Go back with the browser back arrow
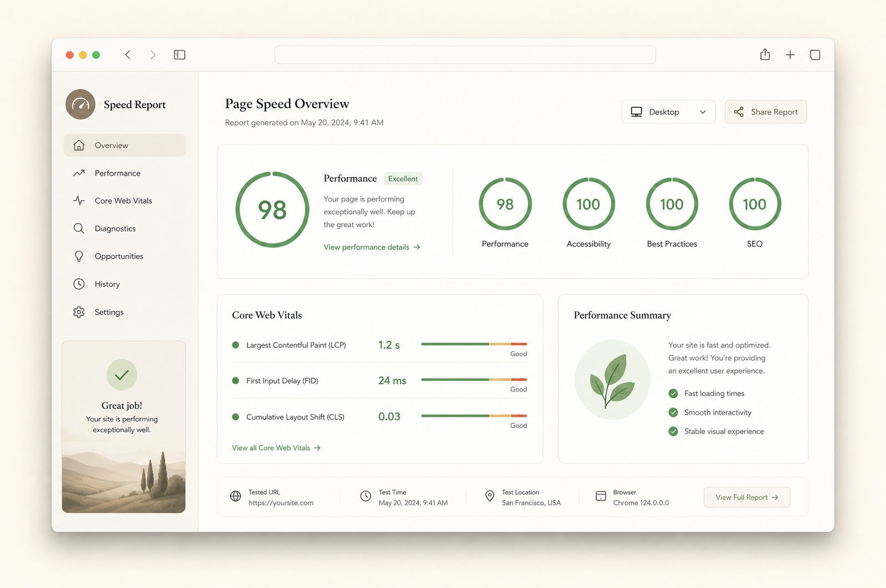The image size is (886, 588). (128, 55)
